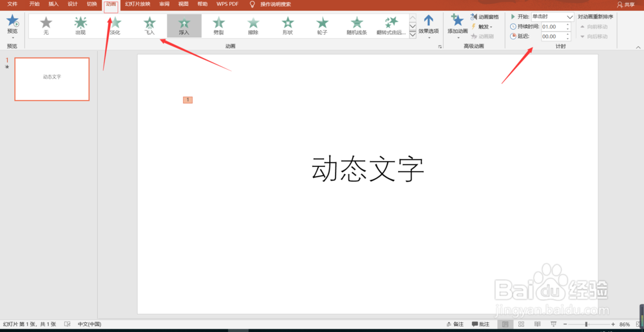Click the 持续时间 duration input field
This screenshot has height=332, width=644.
tap(553, 26)
